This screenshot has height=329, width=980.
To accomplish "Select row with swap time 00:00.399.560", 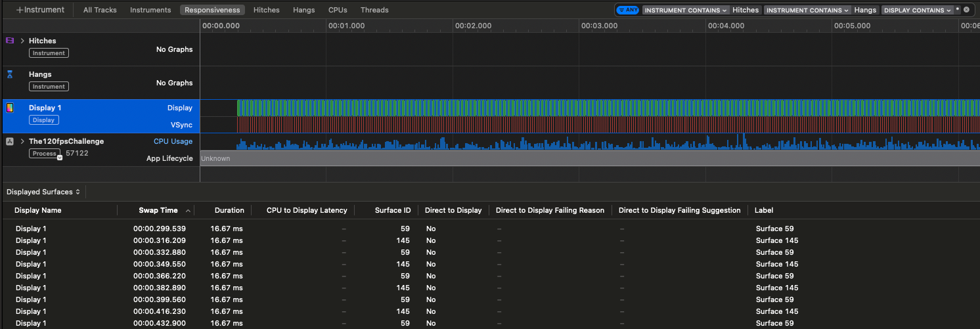I will tap(490, 299).
